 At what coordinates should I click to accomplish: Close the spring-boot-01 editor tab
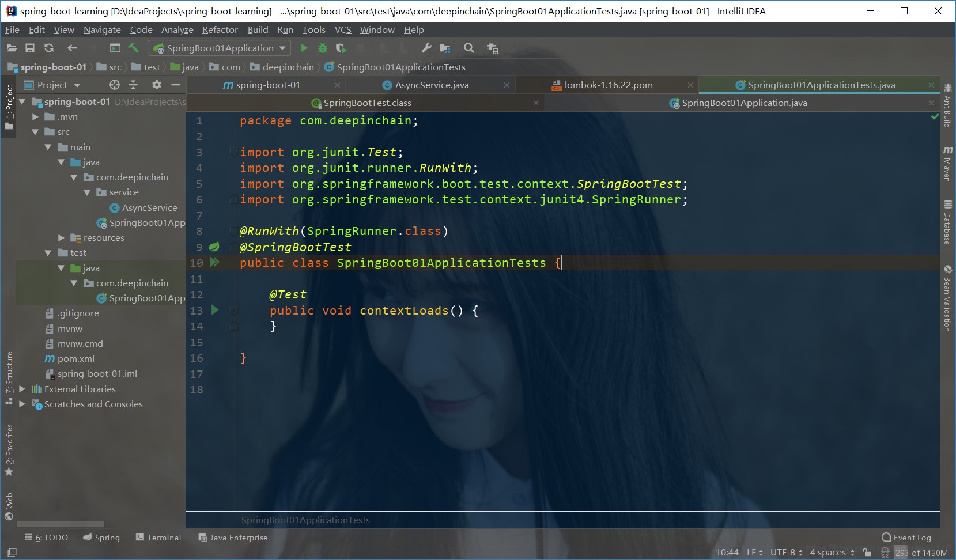337,85
